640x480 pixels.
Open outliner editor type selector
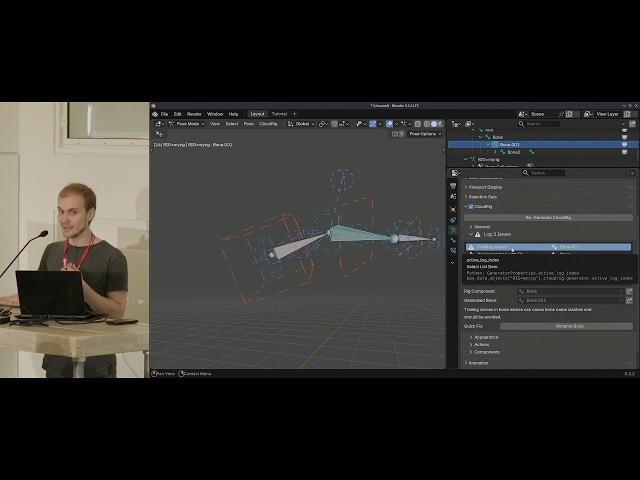coord(456,124)
